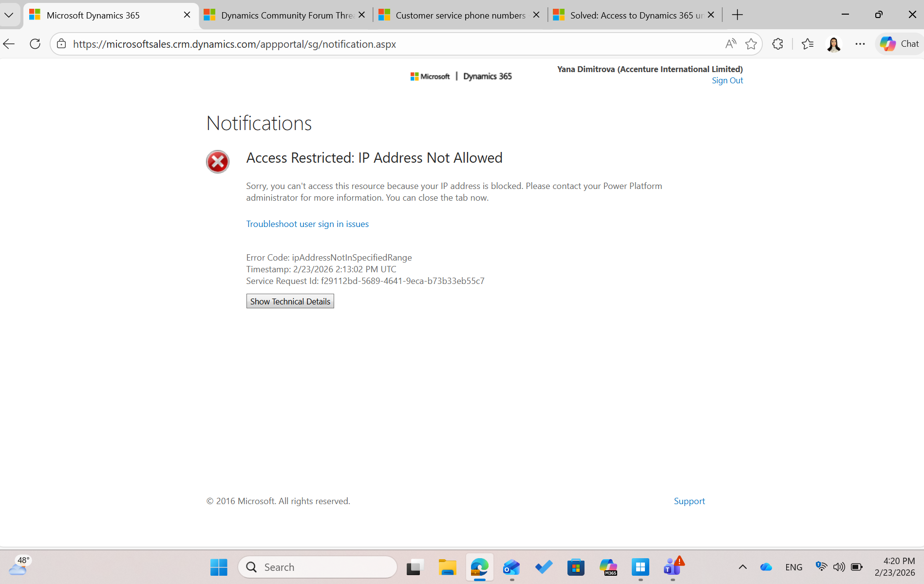Open Microsoft Teams from taskbar

[673, 567]
